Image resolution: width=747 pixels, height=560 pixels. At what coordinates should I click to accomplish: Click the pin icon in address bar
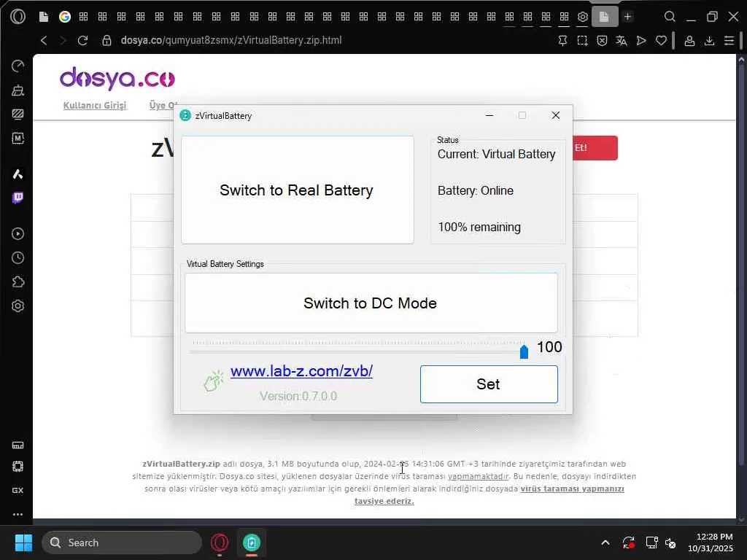[x=562, y=41]
